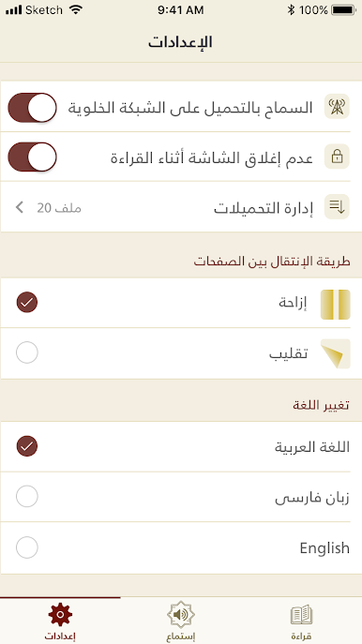This screenshot has height=644, width=362.
Task: Tap the downloads management sort icon
Action: 337,207
